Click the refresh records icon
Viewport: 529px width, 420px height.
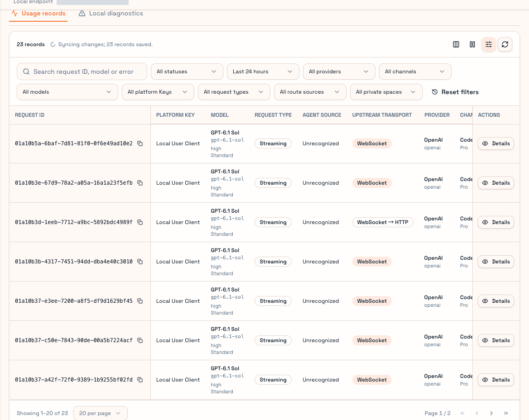pos(505,44)
